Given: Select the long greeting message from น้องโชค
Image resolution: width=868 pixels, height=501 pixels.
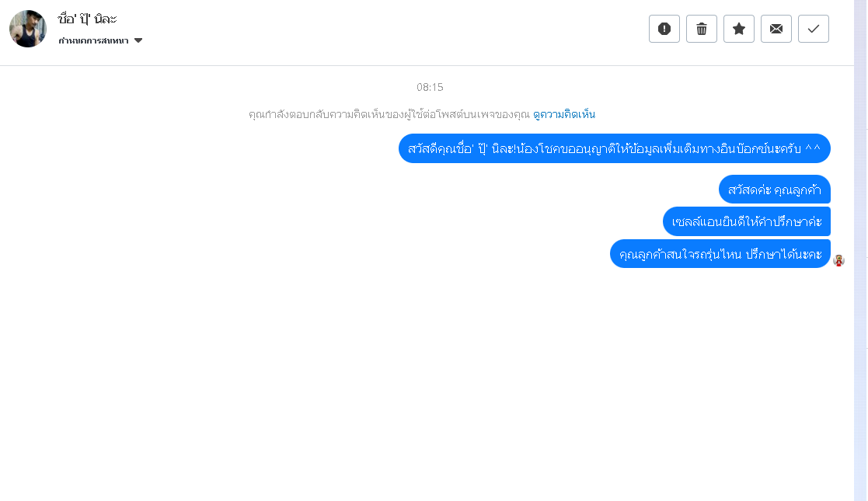Looking at the screenshot, I should [x=615, y=148].
